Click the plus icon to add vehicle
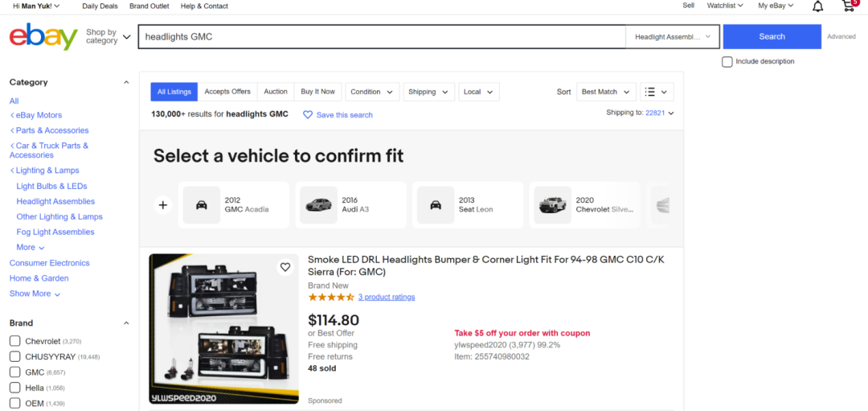868x411 pixels. click(163, 205)
